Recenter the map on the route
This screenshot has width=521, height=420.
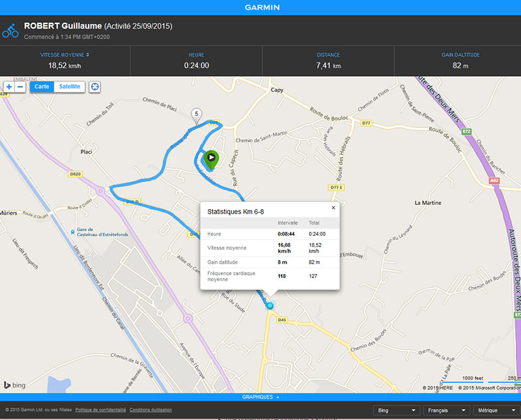click(x=94, y=87)
